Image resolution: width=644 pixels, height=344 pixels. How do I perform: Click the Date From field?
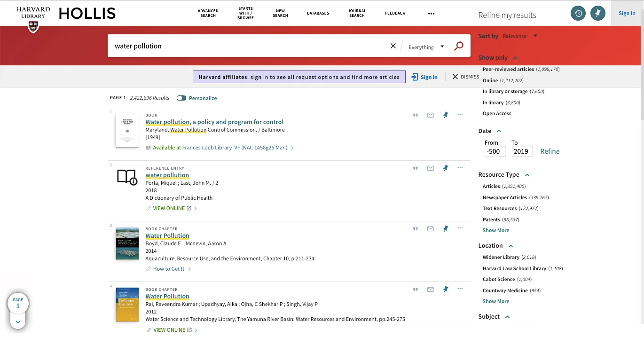click(495, 151)
